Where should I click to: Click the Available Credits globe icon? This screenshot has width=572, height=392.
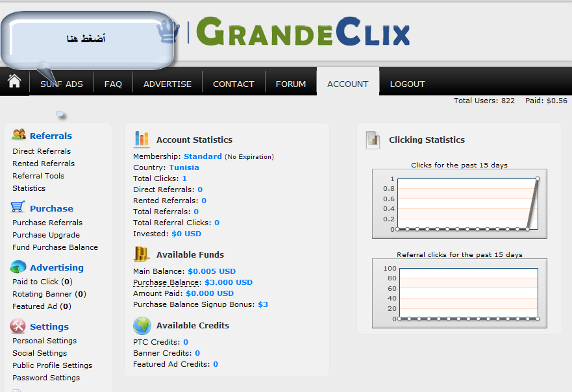142,325
